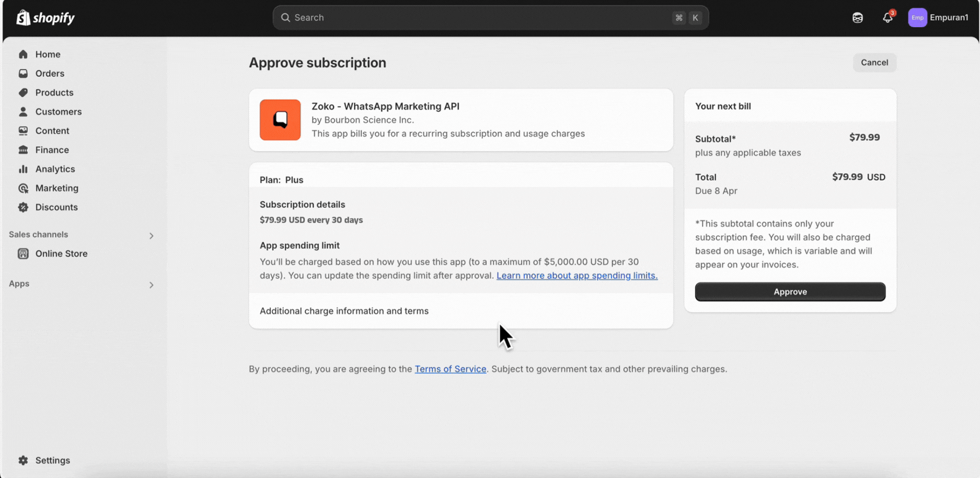Expand the Apps section chevron
Image resolution: width=980 pixels, height=478 pixels.
(151, 285)
